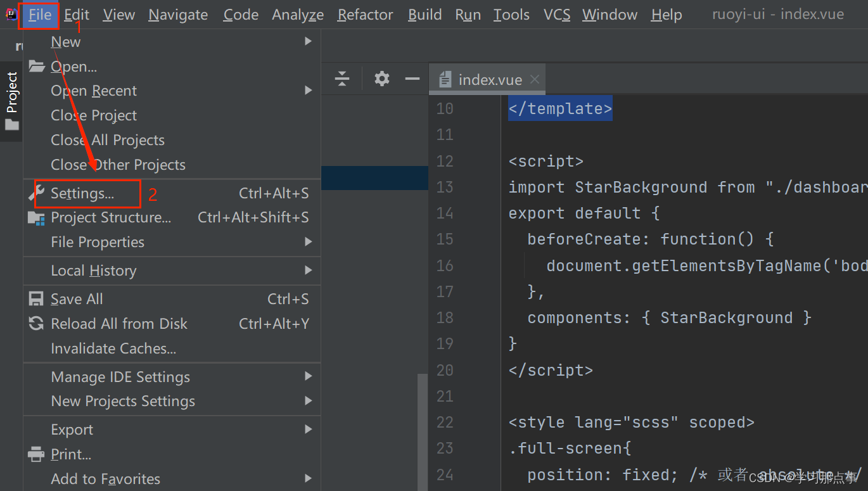Expand the Local History submenu
The width and height of the screenshot is (868, 491).
172,271
